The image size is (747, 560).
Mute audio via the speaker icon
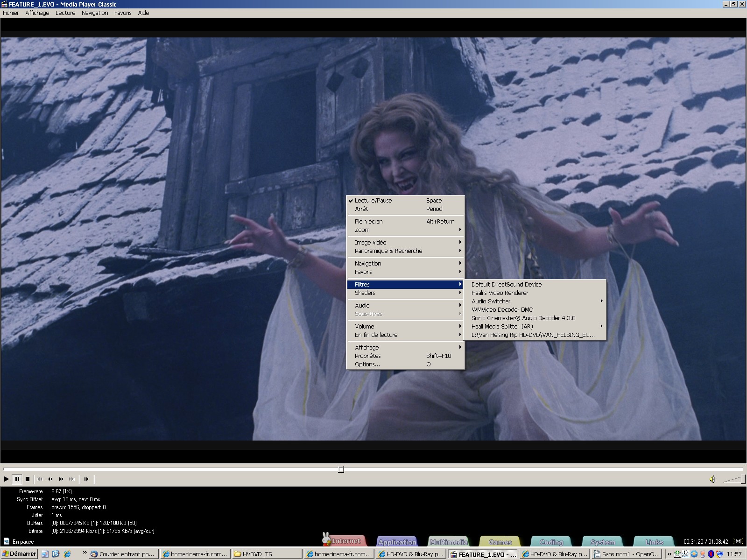712,479
